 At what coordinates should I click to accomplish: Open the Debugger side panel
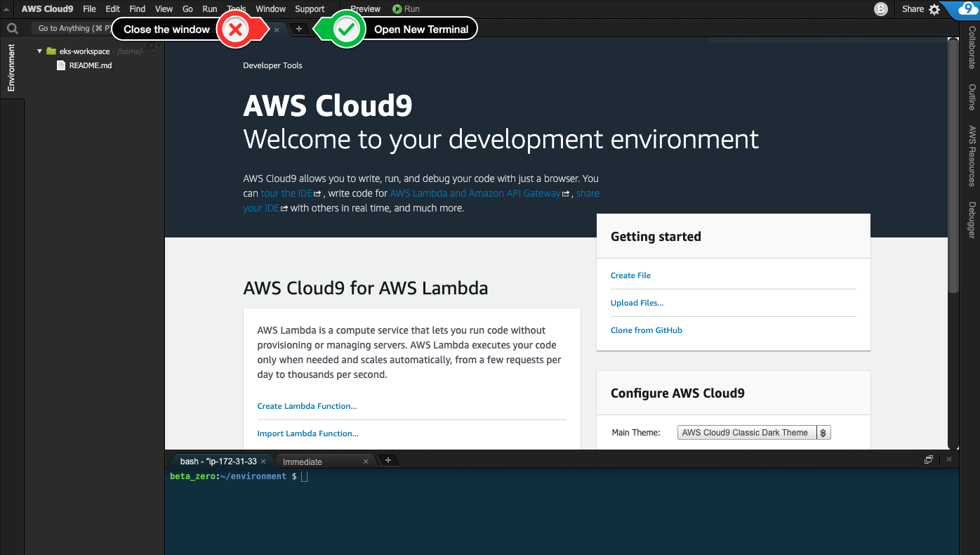coord(972,220)
